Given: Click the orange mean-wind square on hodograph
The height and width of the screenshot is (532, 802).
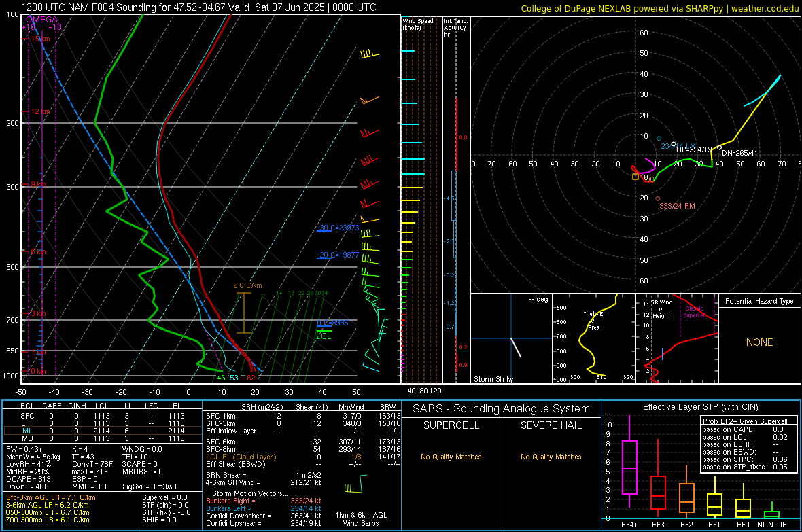Looking at the screenshot, I should click(635, 177).
